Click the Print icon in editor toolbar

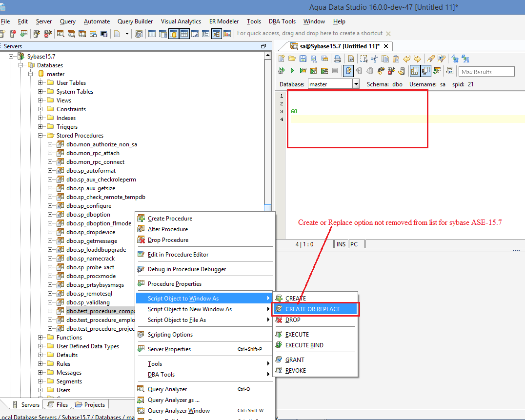click(338, 59)
